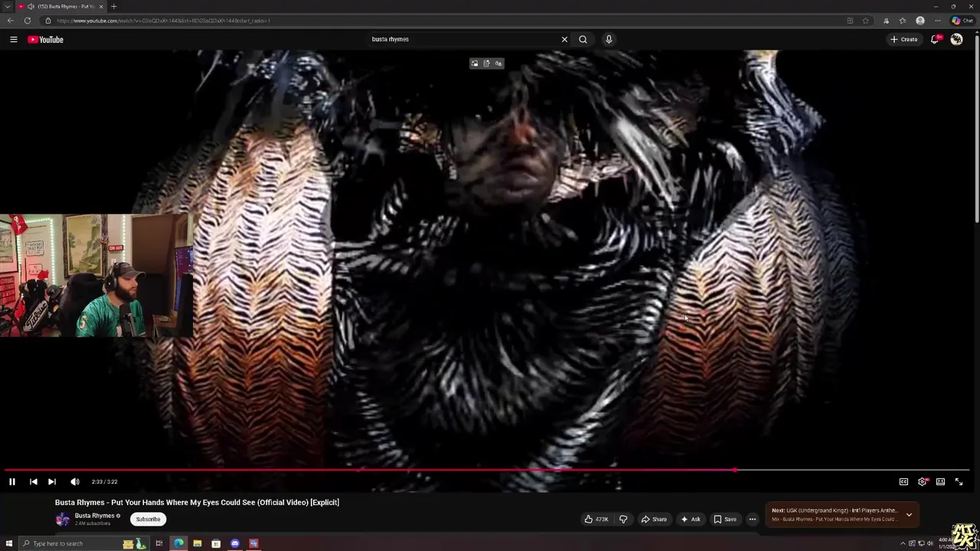Share the video
The width and height of the screenshot is (980, 551).
[654, 519]
